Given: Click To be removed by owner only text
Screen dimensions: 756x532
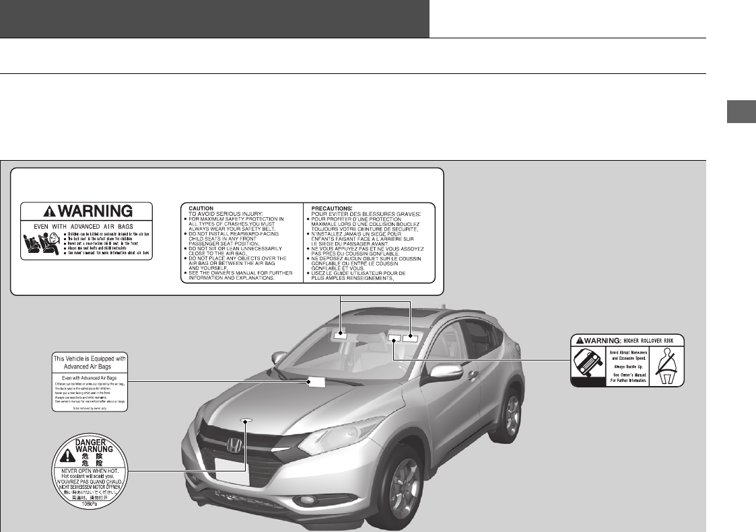Looking at the screenshot, I should coord(90,408).
